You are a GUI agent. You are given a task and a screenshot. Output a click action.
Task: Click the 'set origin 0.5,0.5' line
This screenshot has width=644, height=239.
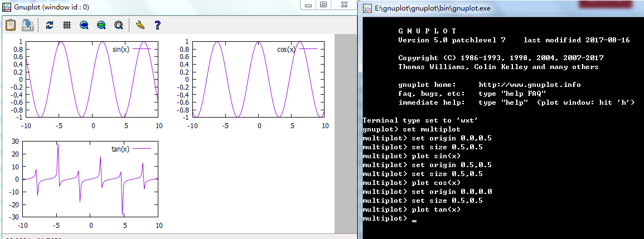click(x=427, y=165)
